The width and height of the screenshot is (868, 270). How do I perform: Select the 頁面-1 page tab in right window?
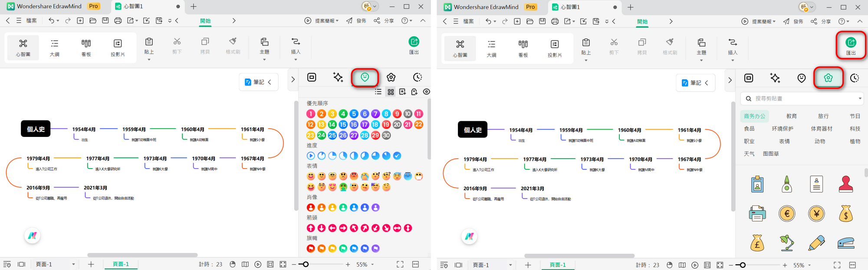558,265
